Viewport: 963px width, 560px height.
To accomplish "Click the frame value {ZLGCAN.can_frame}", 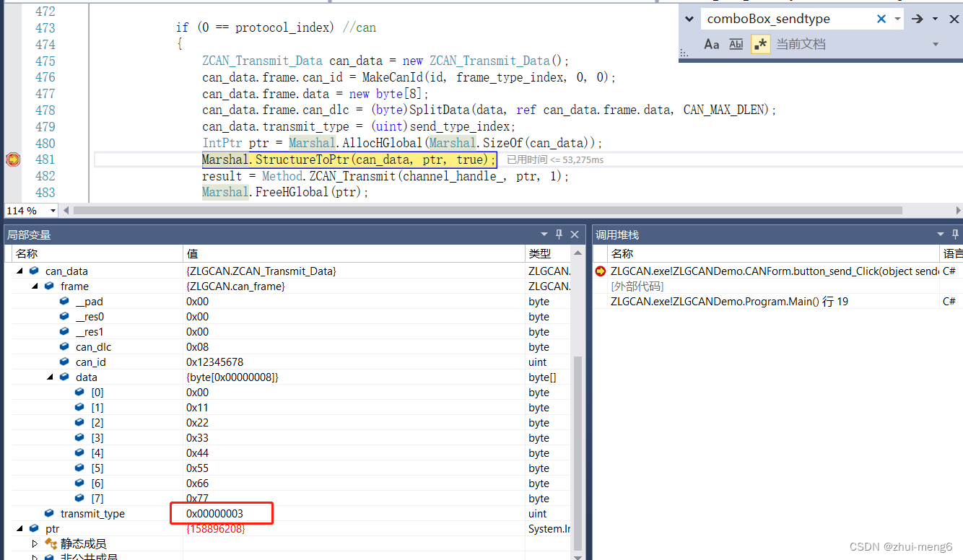I will pos(235,286).
